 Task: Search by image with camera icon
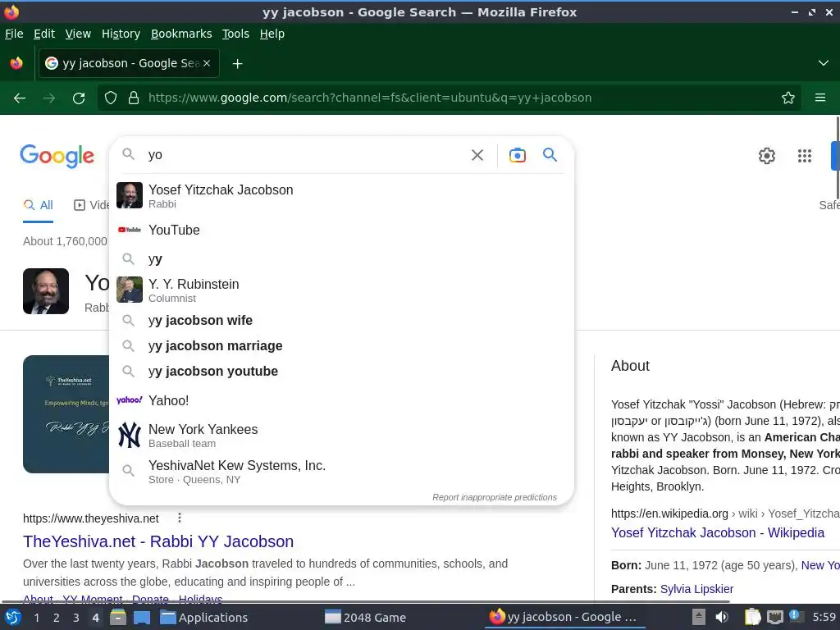517,155
